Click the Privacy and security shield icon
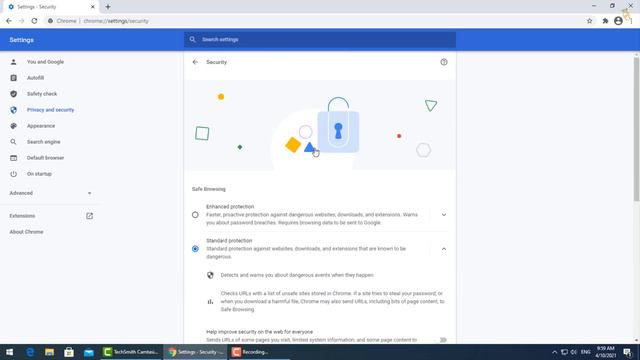Image resolution: width=640 pixels, height=360 pixels. [13, 110]
